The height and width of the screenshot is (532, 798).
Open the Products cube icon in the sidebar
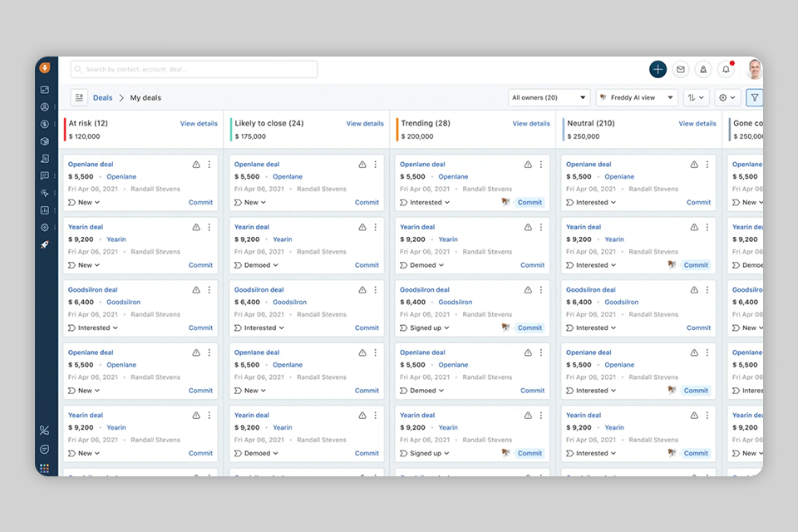[45, 141]
